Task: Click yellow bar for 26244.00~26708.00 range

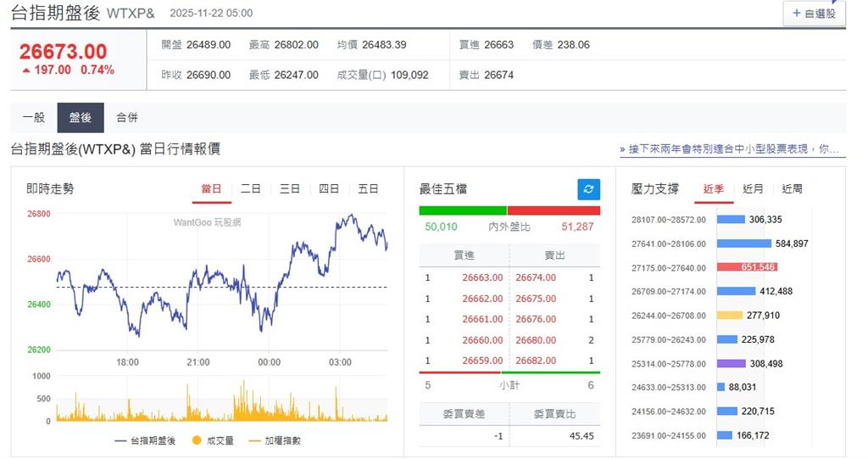Action: pos(730,316)
